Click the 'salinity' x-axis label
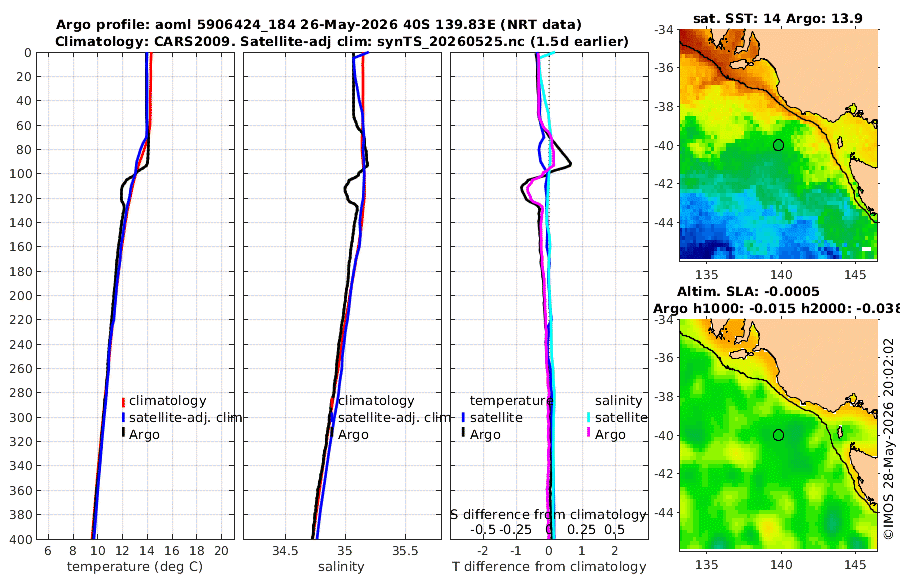 [x=341, y=567]
